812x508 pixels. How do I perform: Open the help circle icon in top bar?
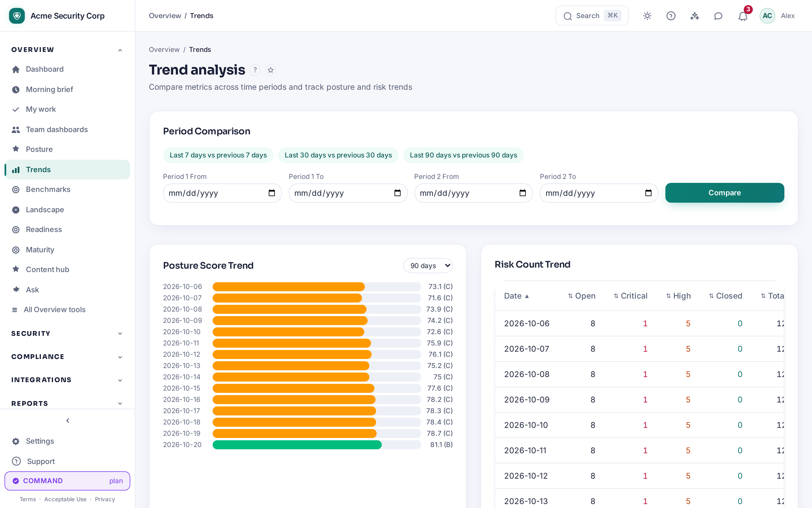click(671, 16)
